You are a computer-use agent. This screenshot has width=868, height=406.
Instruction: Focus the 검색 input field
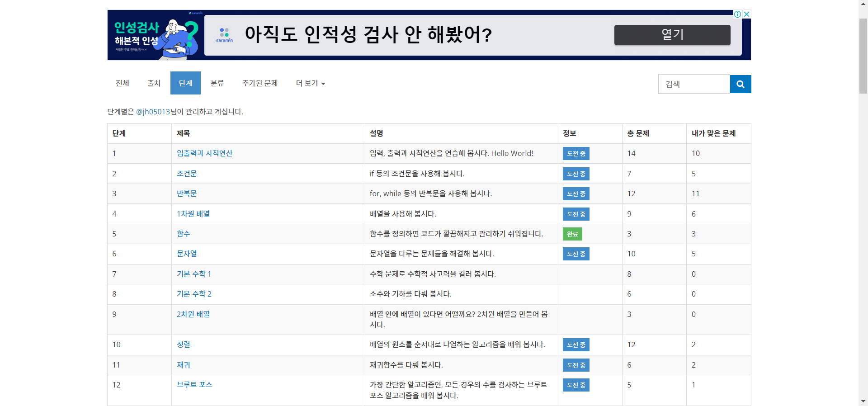694,84
